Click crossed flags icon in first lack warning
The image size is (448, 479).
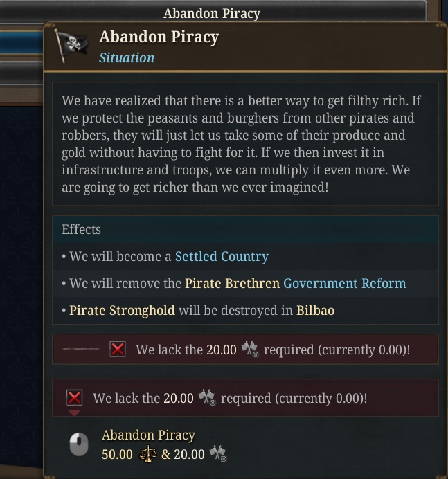[250, 350]
